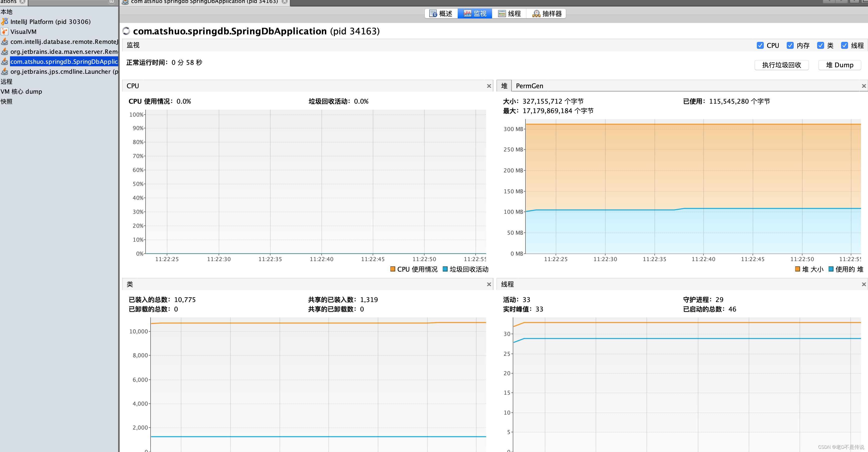Click the '共享的已卸载数: 0' stat
Image resolution: width=868 pixels, height=452 pixels.
coord(336,309)
